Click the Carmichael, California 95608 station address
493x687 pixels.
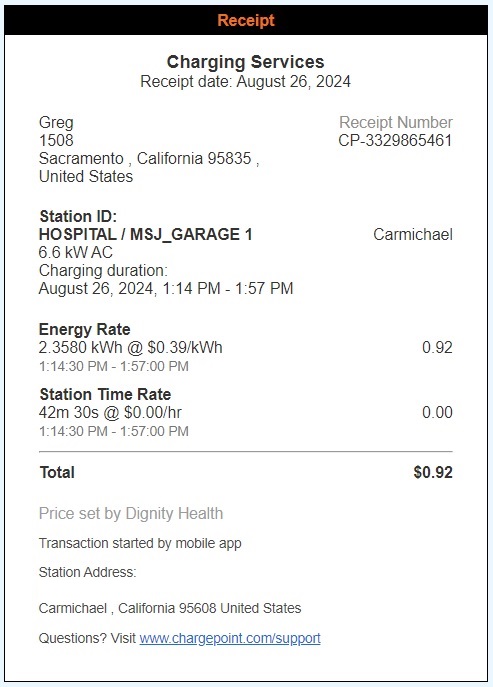pos(170,608)
